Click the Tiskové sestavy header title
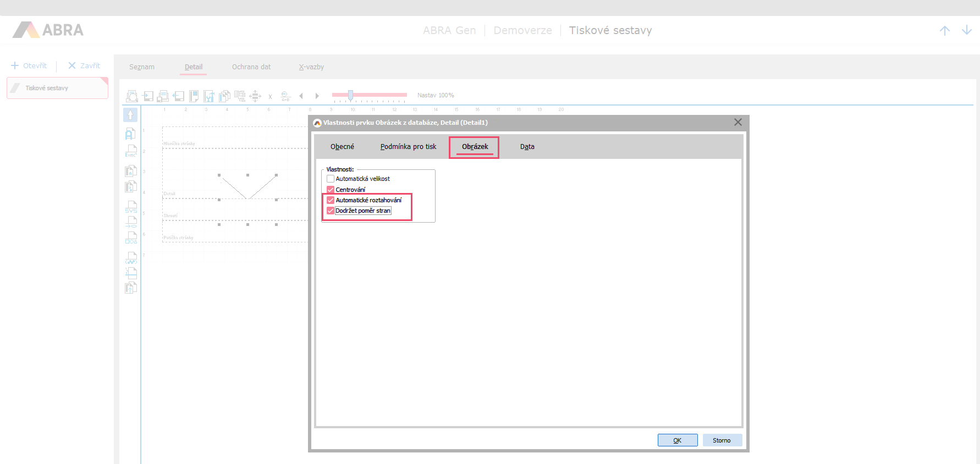 coord(610,31)
